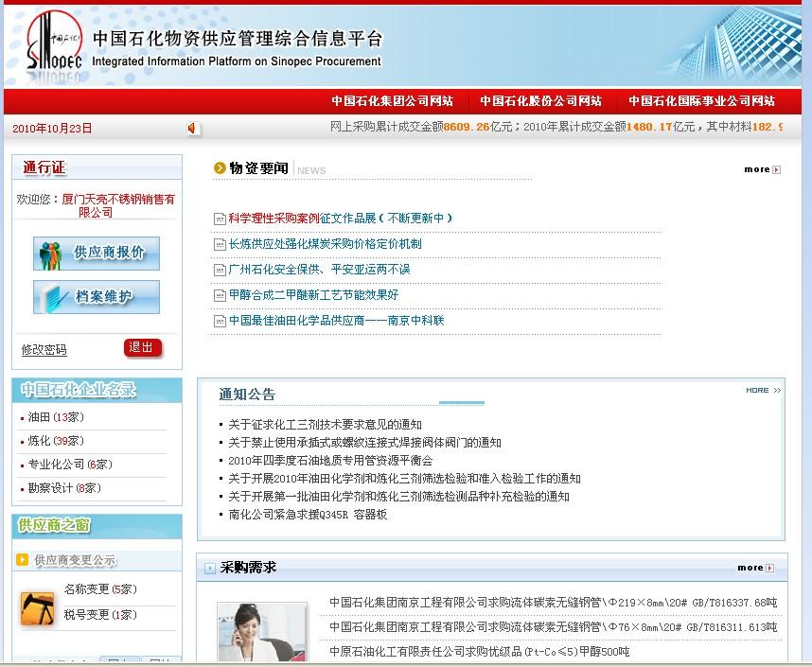Viewport: 812px width, 667px height.
Task: Click the document icon beside 长炼供应处强化煤炭采购价格定价机制
Action: (220, 244)
